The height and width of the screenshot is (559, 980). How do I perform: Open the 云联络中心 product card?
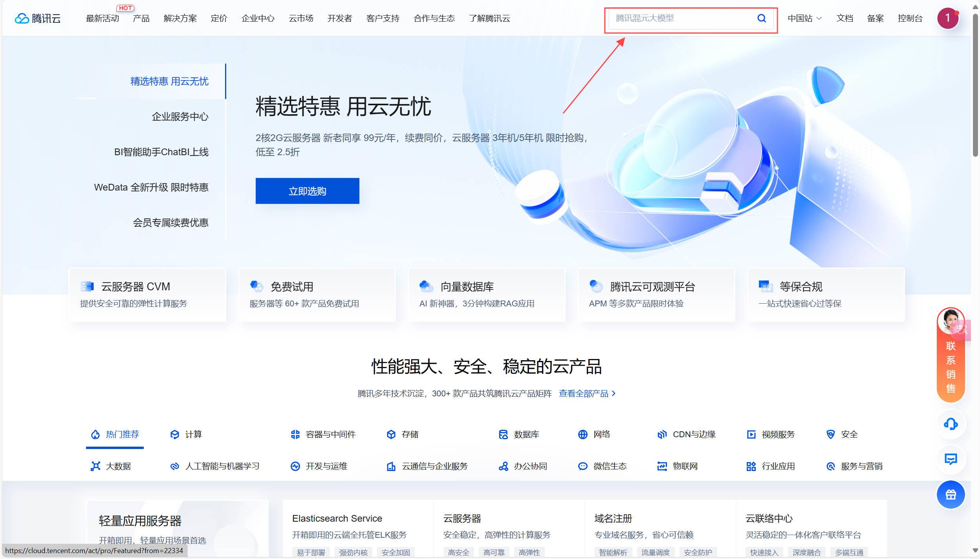[x=811, y=528]
